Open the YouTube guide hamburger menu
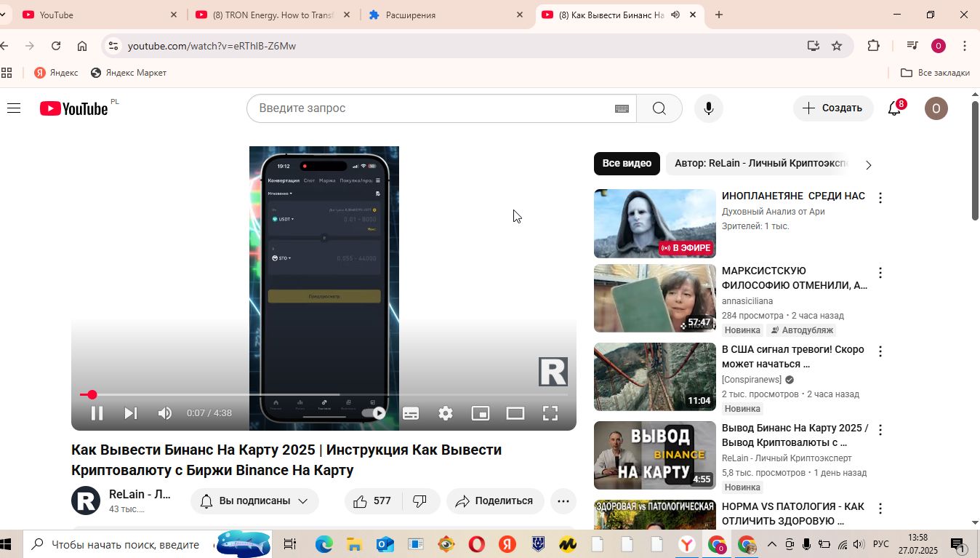 [14, 108]
